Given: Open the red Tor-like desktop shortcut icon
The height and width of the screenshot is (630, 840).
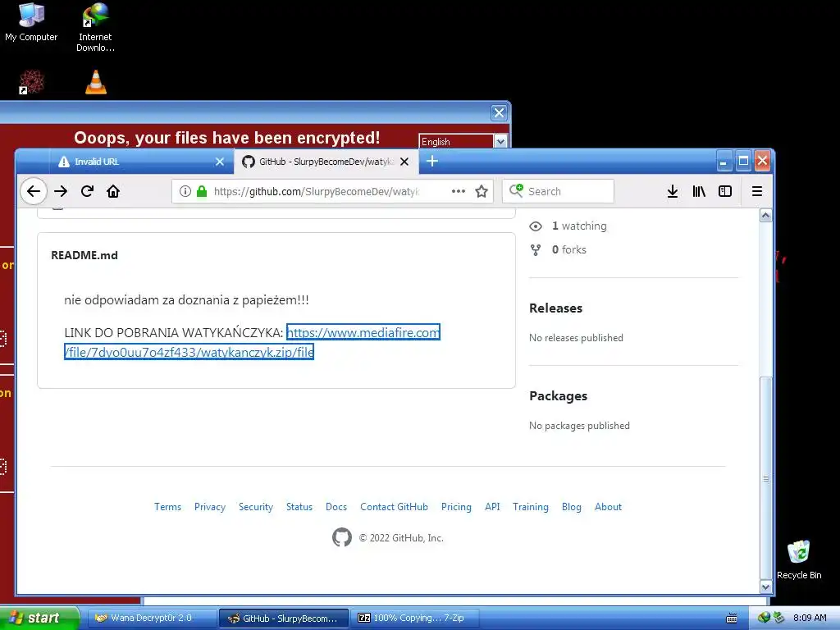Looking at the screenshot, I should (x=31, y=83).
